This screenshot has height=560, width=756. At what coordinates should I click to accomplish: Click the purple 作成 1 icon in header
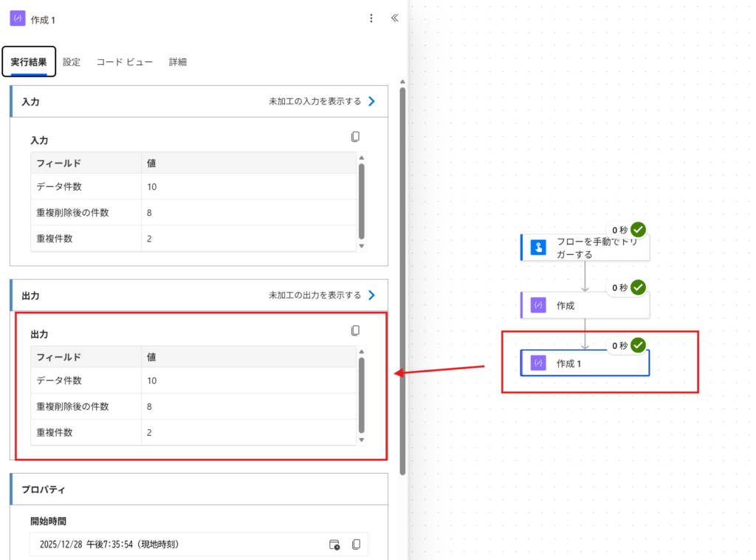click(18, 18)
